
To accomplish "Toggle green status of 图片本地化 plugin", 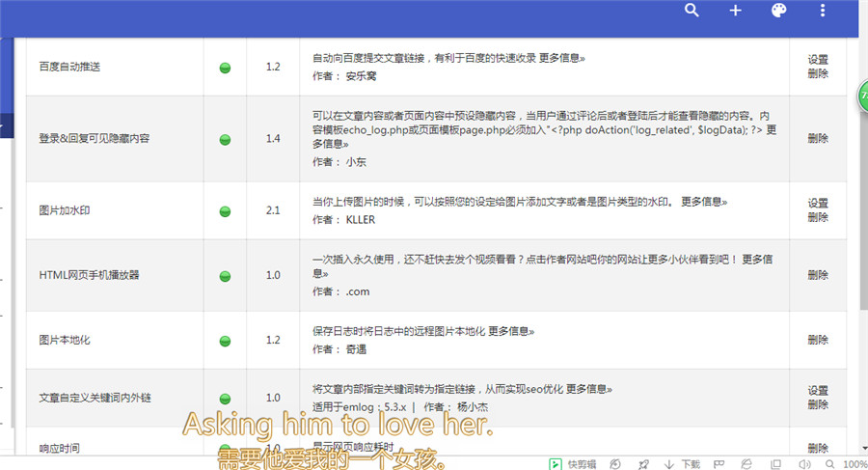I will pyautogui.click(x=225, y=341).
